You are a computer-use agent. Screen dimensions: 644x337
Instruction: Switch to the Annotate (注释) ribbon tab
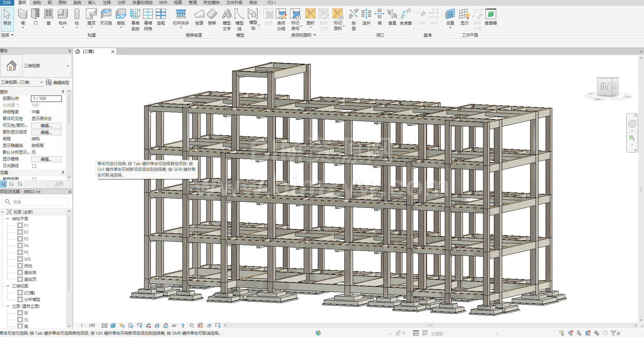(106, 3)
